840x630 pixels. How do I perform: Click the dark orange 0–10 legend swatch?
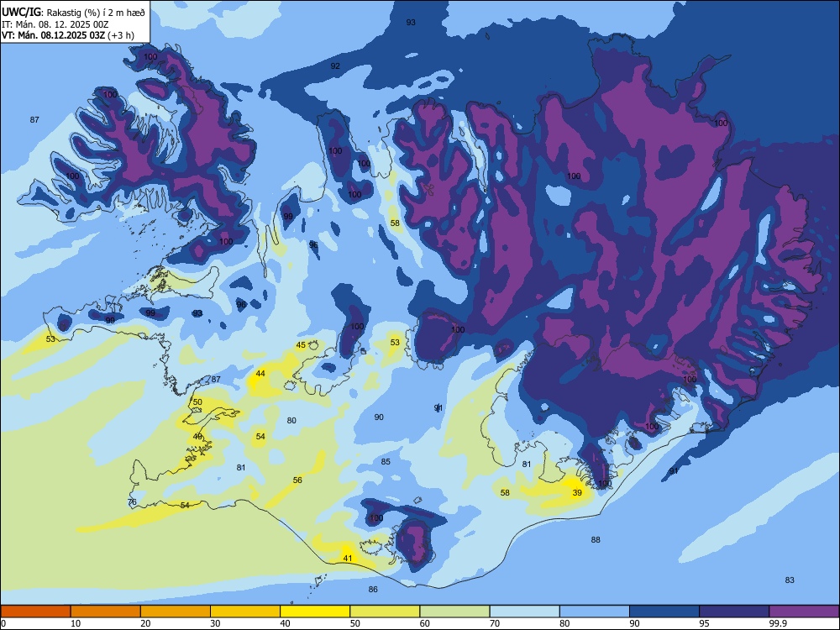(x=35, y=612)
